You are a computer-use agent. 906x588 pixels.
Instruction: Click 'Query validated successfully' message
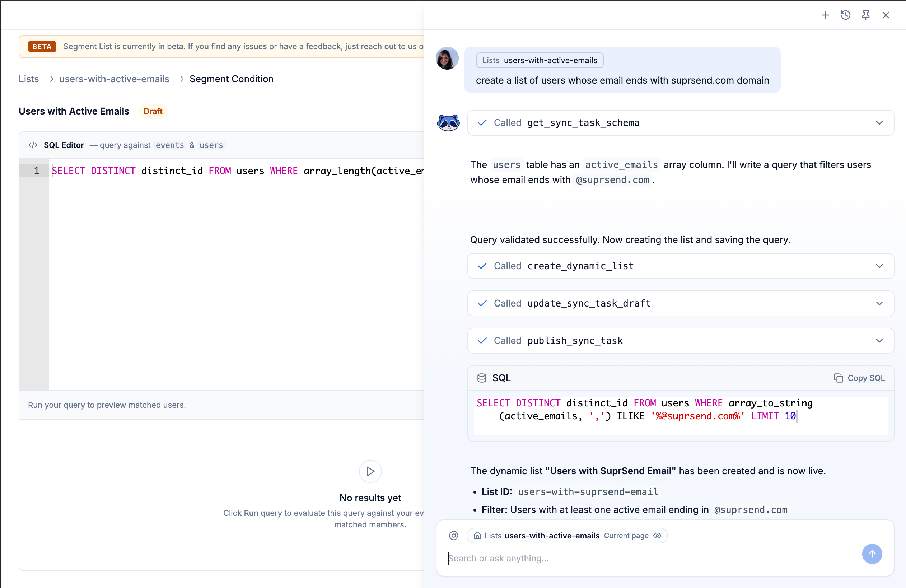[630, 240]
